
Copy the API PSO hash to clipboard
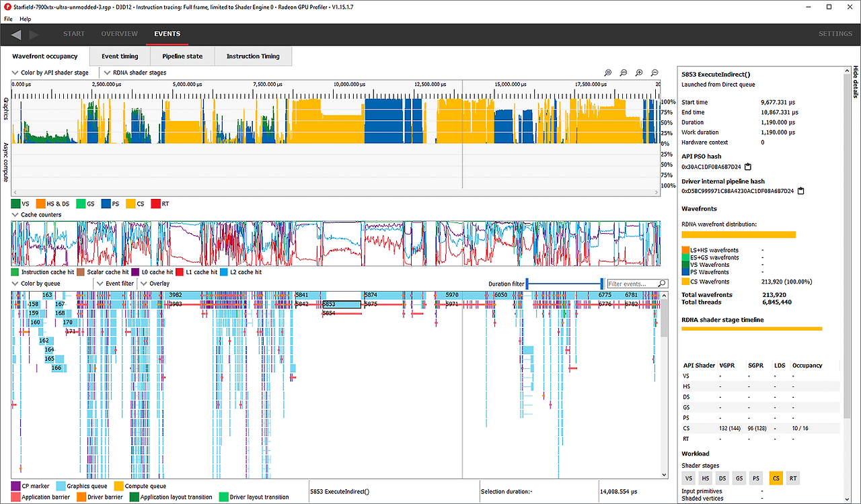pos(748,167)
